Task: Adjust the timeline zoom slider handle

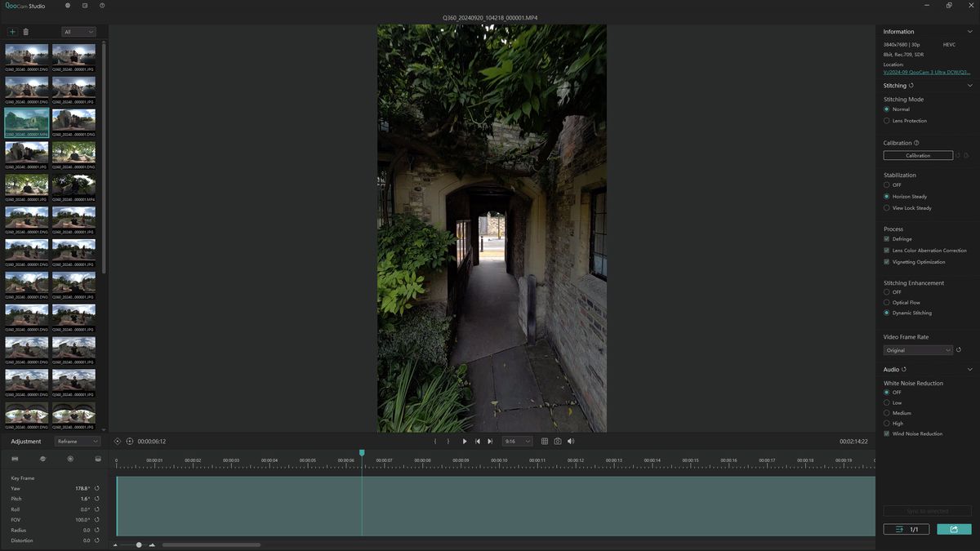Action: [139, 544]
